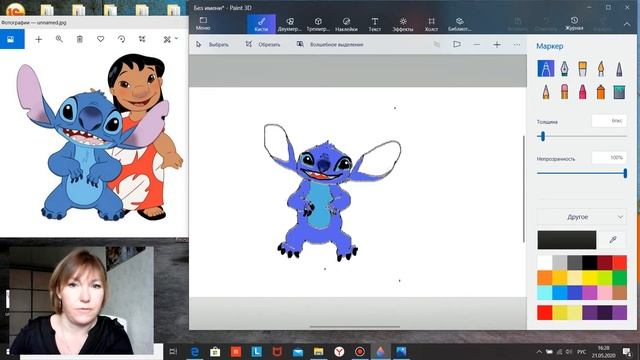
Task: Crop the image in Photos toolbar
Action: coord(142,39)
